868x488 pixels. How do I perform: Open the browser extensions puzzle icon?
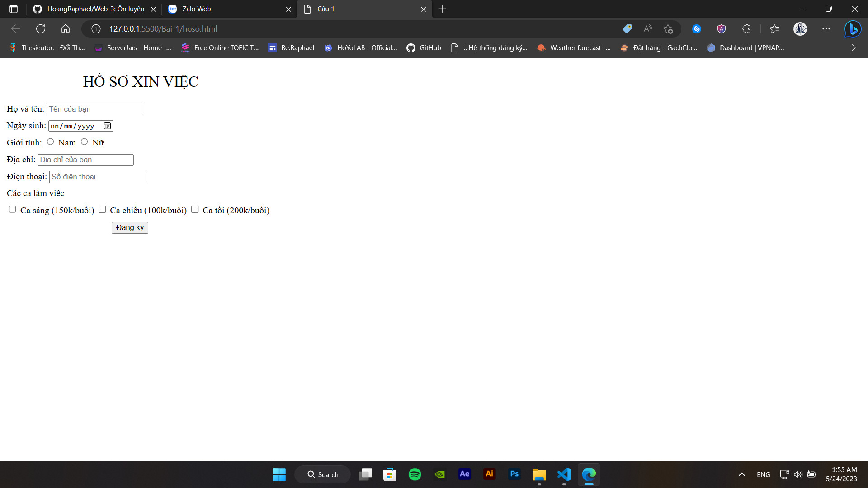tap(746, 29)
